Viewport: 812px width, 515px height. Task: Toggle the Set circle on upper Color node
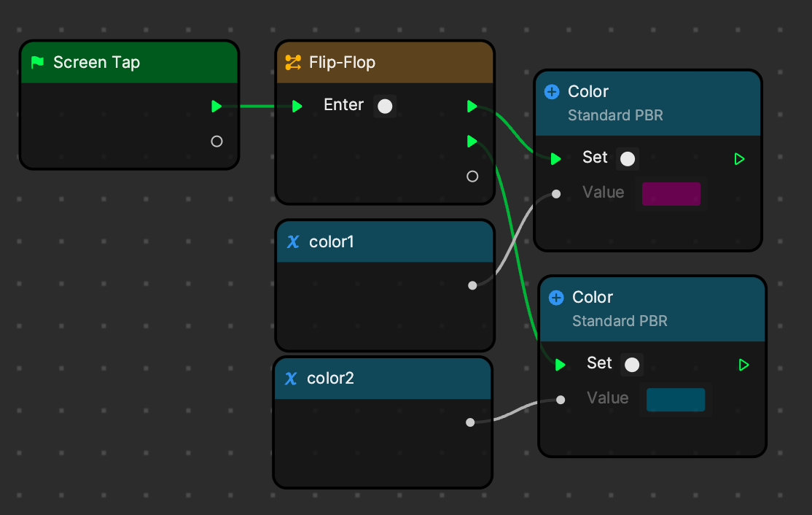point(627,159)
